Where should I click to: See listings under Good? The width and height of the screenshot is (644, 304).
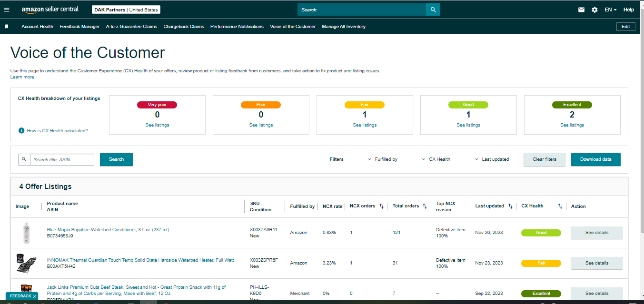coord(468,125)
